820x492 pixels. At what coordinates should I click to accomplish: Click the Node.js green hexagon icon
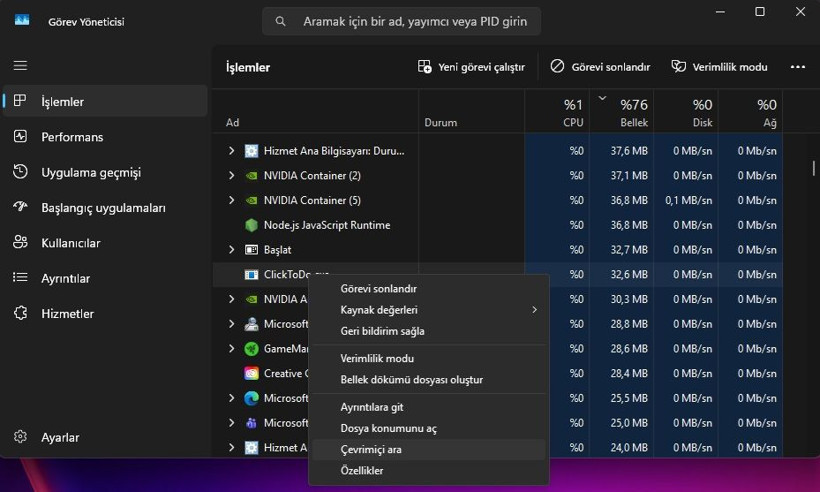[252, 225]
